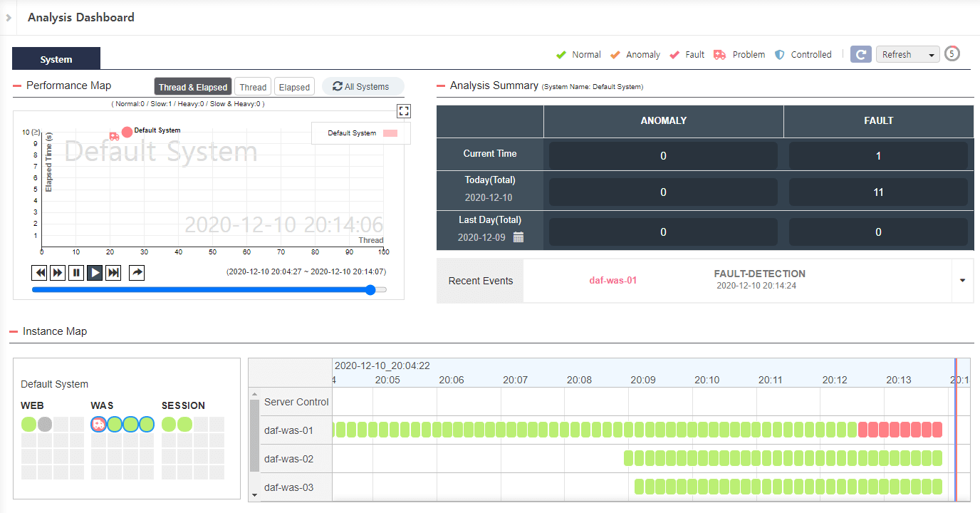Open the sidebar with the chevron arrow
Image resolution: width=980 pixels, height=513 pixels.
tap(7, 17)
